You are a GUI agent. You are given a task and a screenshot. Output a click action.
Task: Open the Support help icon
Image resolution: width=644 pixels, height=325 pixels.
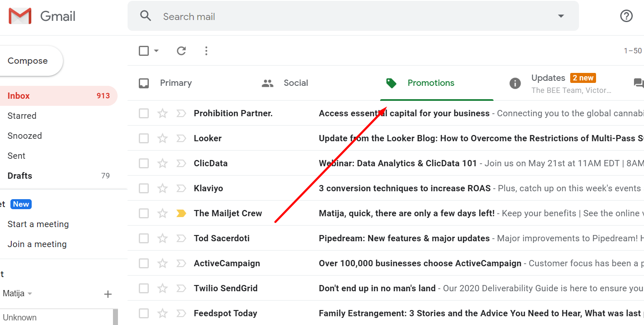click(x=626, y=16)
